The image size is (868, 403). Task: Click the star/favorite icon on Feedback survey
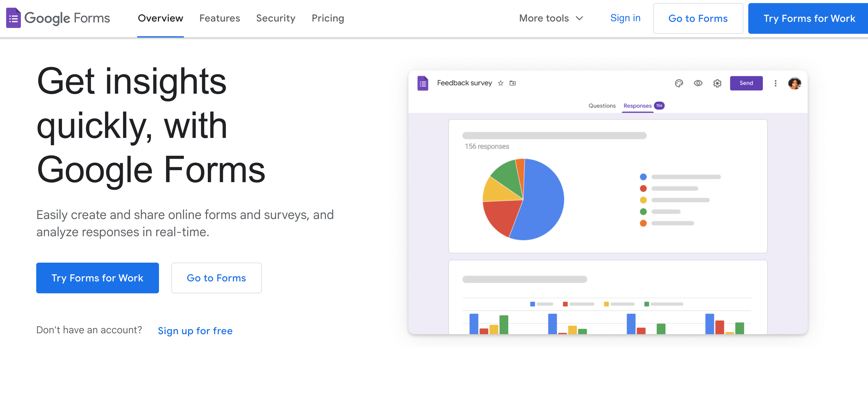coord(501,83)
